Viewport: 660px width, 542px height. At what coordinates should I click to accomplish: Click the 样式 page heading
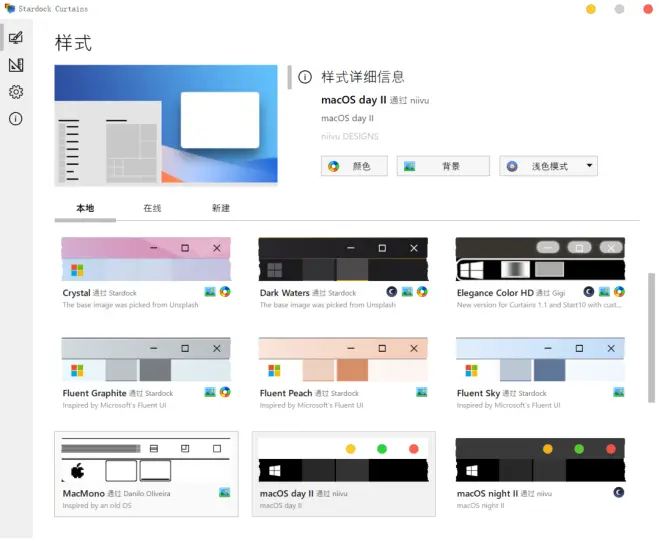(73, 43)
